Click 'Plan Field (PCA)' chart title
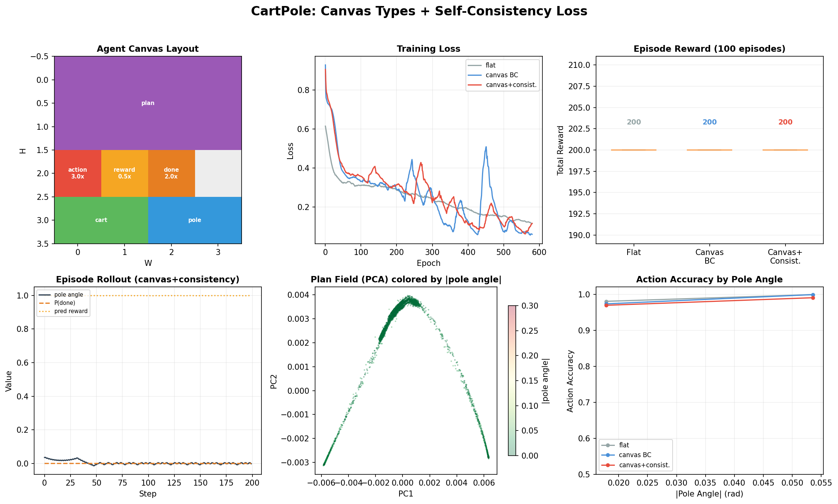The height and width of the screenshot is (504, 838). (406, 279)
